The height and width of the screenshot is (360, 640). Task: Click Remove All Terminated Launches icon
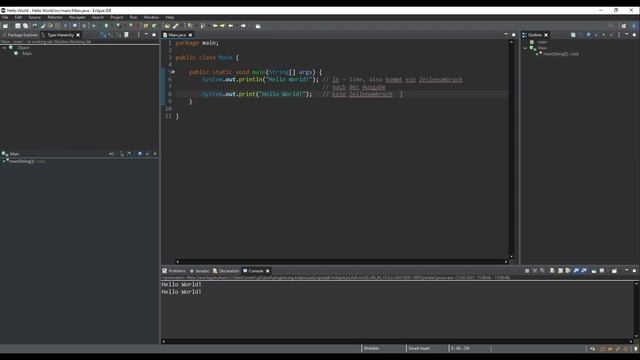pos(542,271)
